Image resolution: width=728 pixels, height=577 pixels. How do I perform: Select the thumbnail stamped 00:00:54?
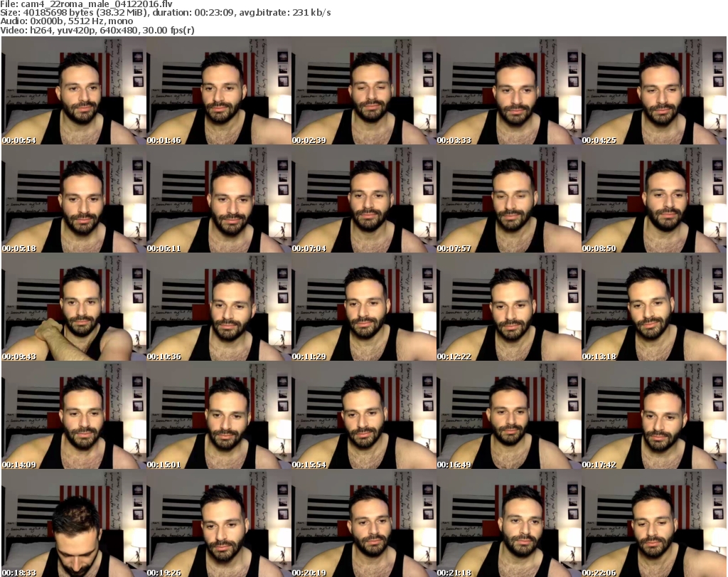(x=74, y=90)
